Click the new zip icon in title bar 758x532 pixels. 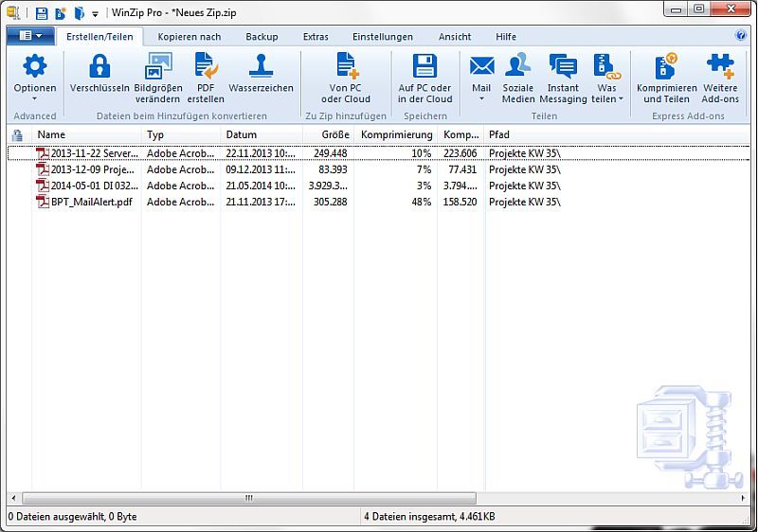pos(61,12)
